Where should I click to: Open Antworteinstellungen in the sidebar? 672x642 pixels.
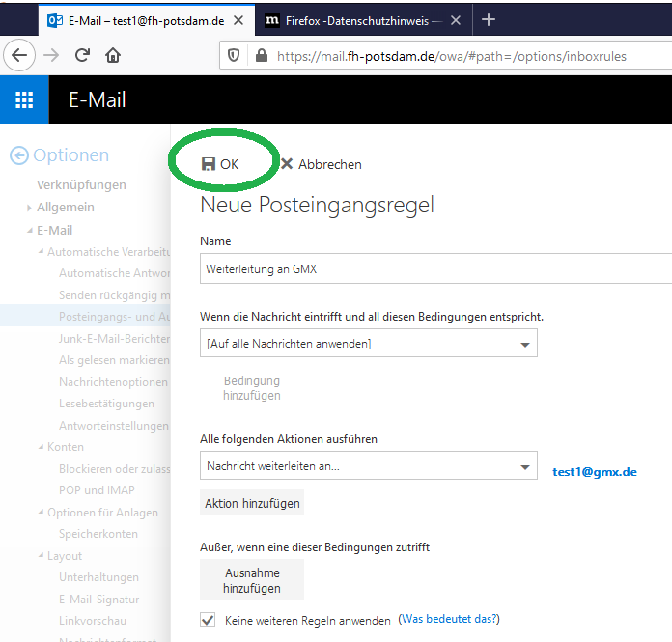click(x=114, y=426)
